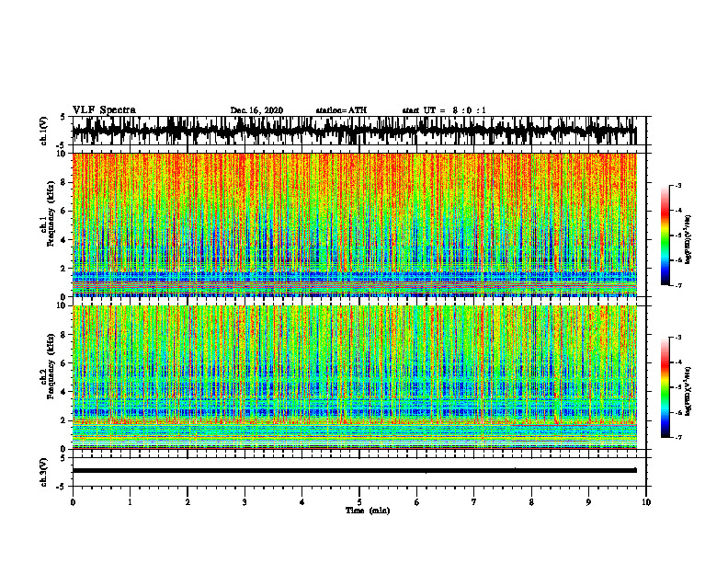This screenshot has height=563, width=728.
Task: Click the "start UT = 8 : 0 : 1" text
Action: (444, 110)
